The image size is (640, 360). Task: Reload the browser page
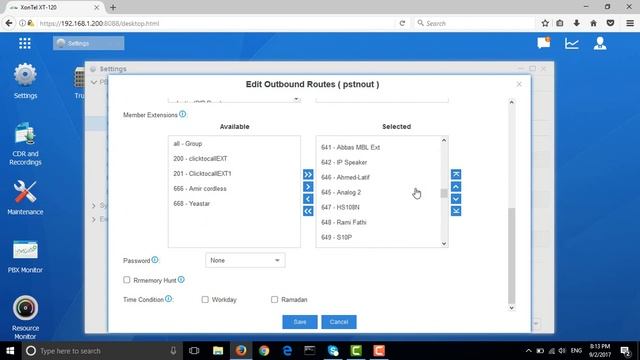pyautogui.click(x=402, y=23)
